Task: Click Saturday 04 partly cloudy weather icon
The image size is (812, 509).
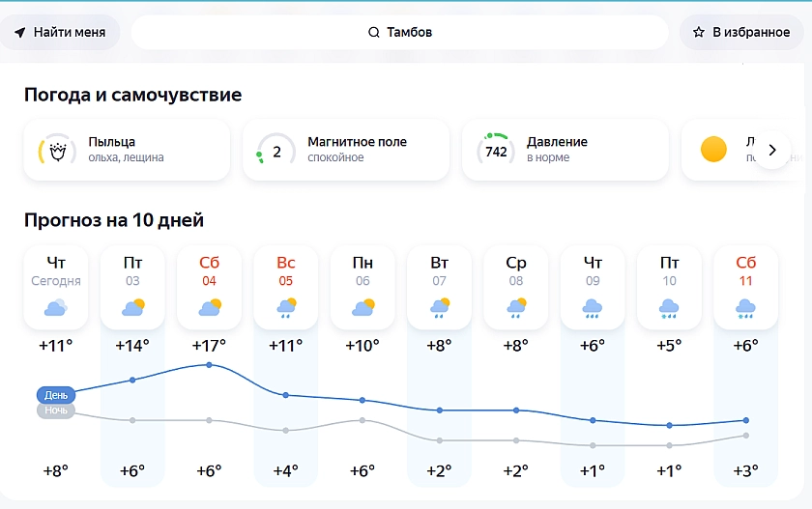Action: coord(210,308)
